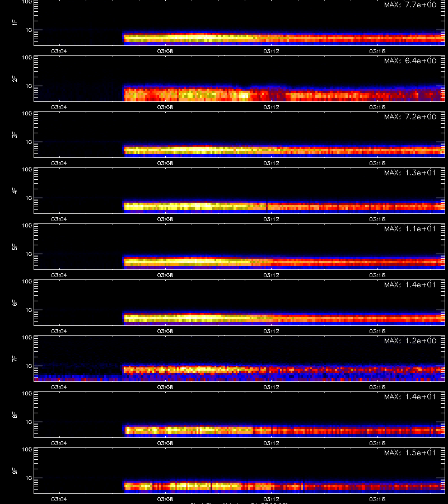
Task: Click the 6F panel axis label
Action: pos(15,303)
